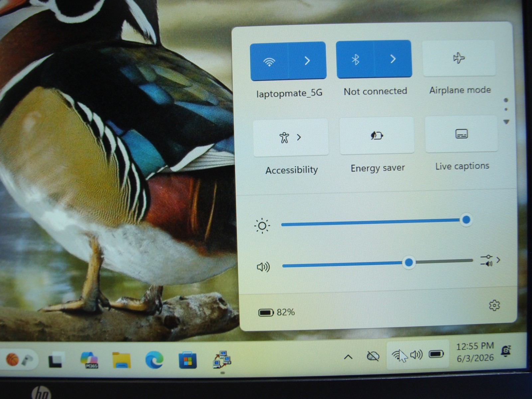Open Microsoft Store from taskbar
Image resolution: width=532 pixels, height=399 pixels.
point(188,361)
